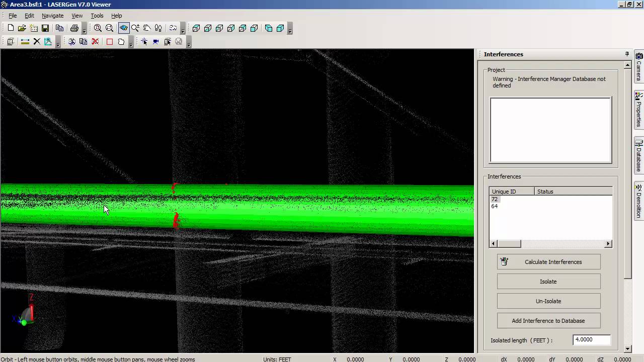
Task: Click the Status column header
Action: click(573, 192)
